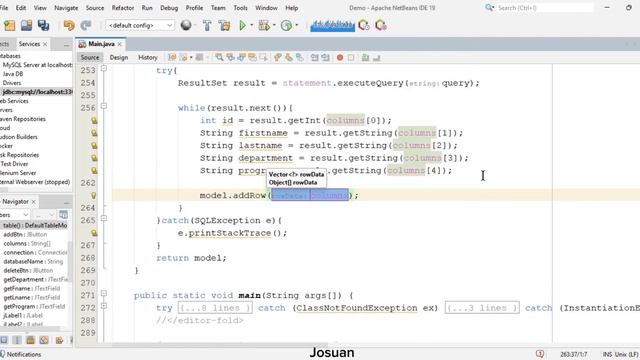Screen dimensions: 640x360
Task: Collapse the main method fold at line 271
Action: 104,293
